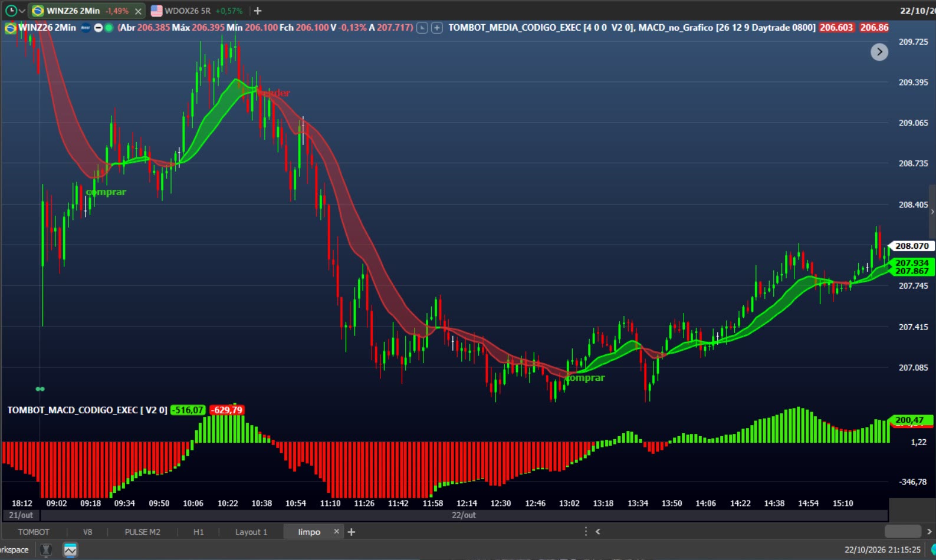Image resolution: width=936 pixels, height=560 pixels.
Task: Click the Brazil flag icon beside WINZ26 title
Action: pos(11,28)
